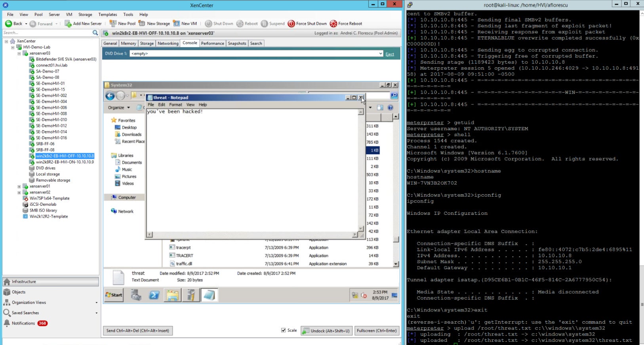644x345 pixels.
Task: Switch to the Performance tab
Action: 212,44
